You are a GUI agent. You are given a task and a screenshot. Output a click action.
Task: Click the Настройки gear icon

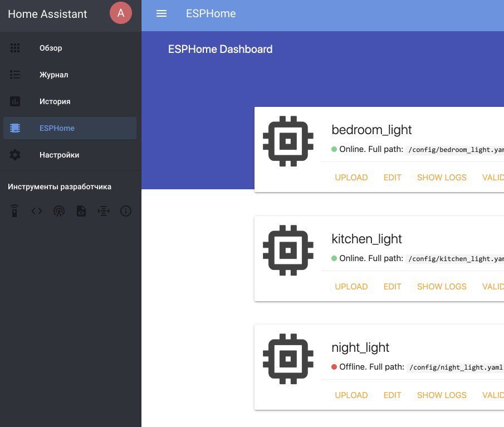coord(15,155)
